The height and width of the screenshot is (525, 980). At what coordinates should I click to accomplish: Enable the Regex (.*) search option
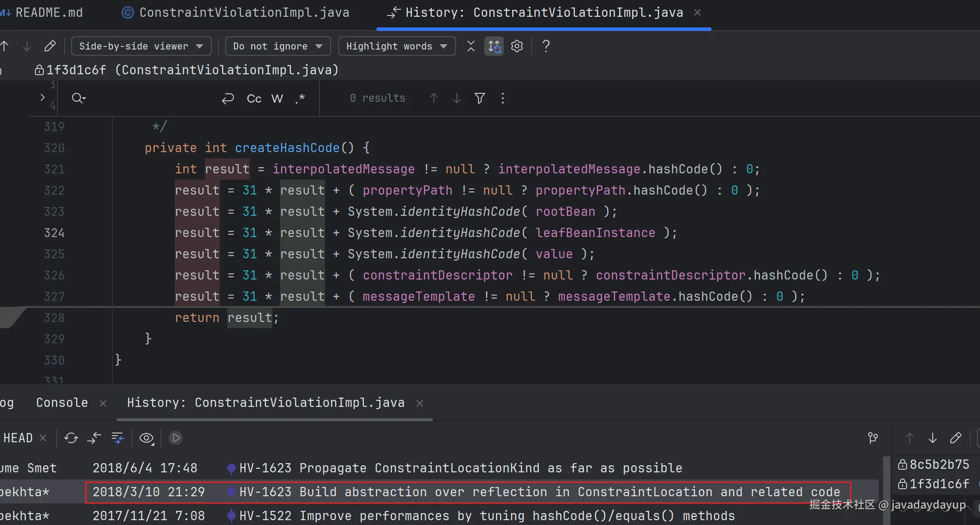tap(300, 99)
